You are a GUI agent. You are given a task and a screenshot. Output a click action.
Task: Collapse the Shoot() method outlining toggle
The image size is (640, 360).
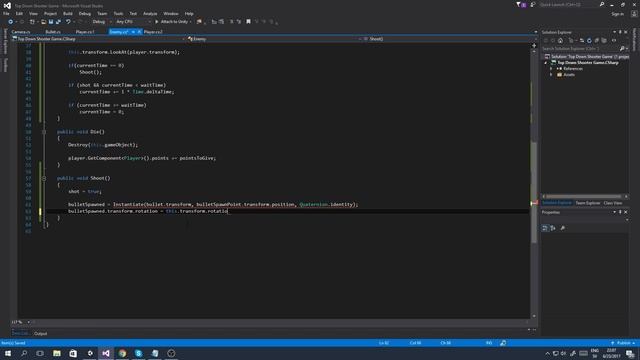tap(44, 178)
